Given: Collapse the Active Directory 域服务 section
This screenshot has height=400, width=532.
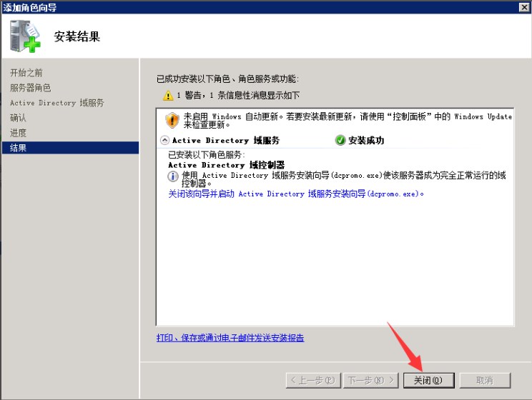Looking at the screenshot, I should pos(164,140).
